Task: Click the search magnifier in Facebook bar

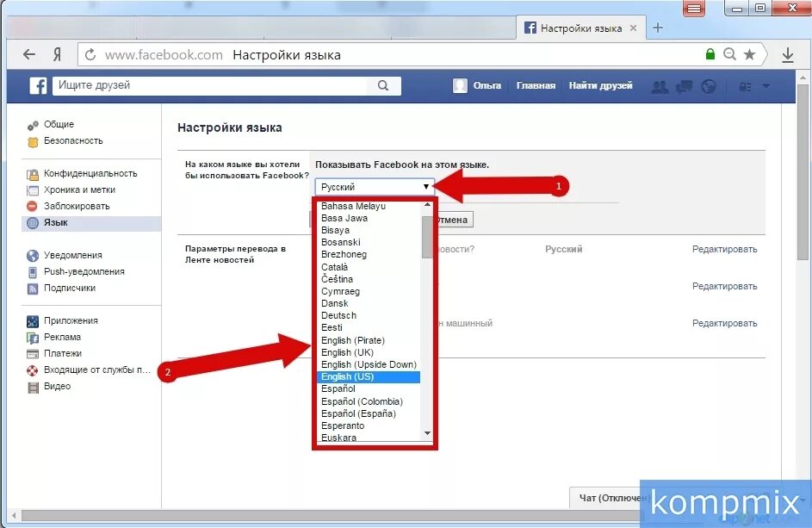Action: coord(383,85)
